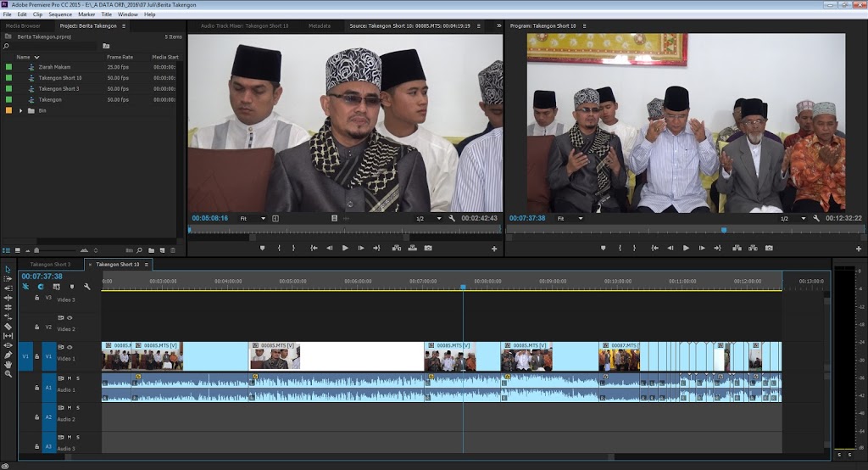Toggle Snap magnet in timeline

click(x=41, y=287)
